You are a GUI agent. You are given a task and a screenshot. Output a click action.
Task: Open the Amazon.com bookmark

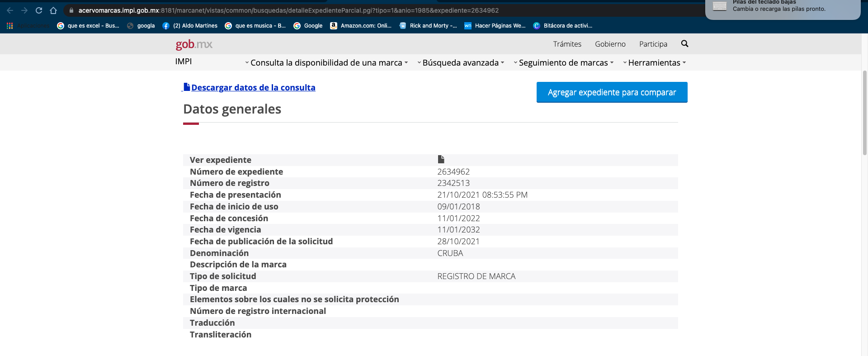pos(361,26)
